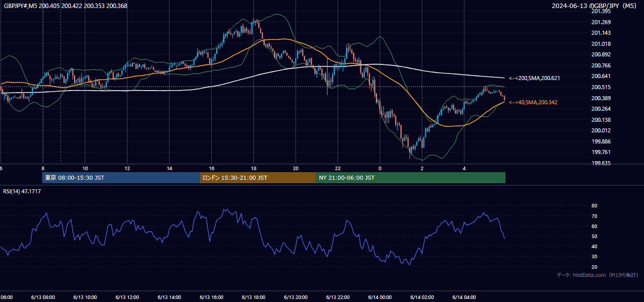Click the GBPJPY#,M5 chart title text
644x302 pixels.
pyautogui.click(x=66, y=6)
